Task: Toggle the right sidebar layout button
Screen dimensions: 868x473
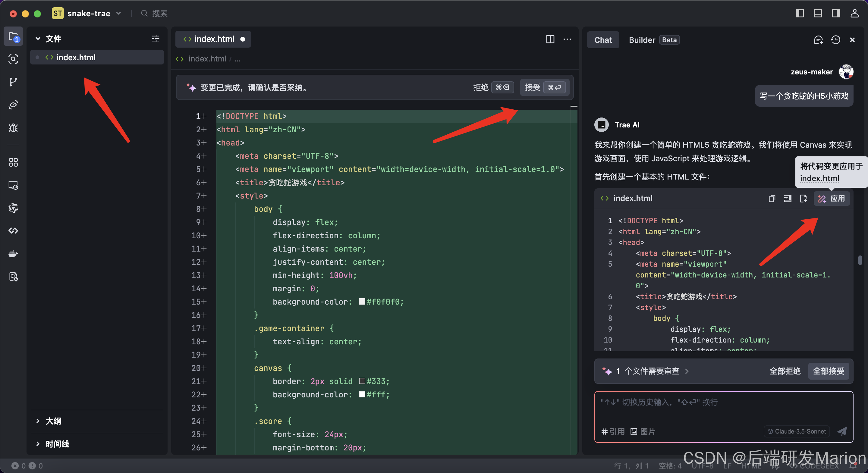Action: pos(836,14)
